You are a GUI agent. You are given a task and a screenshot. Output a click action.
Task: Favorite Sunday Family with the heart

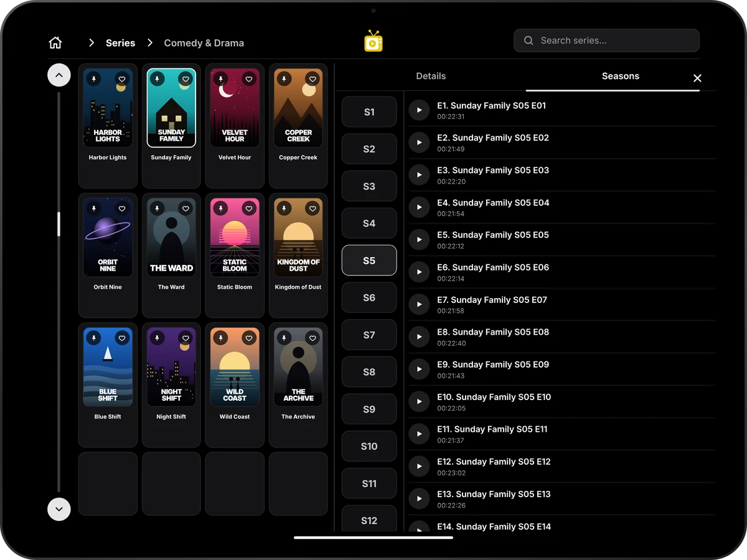click(186, 79)
